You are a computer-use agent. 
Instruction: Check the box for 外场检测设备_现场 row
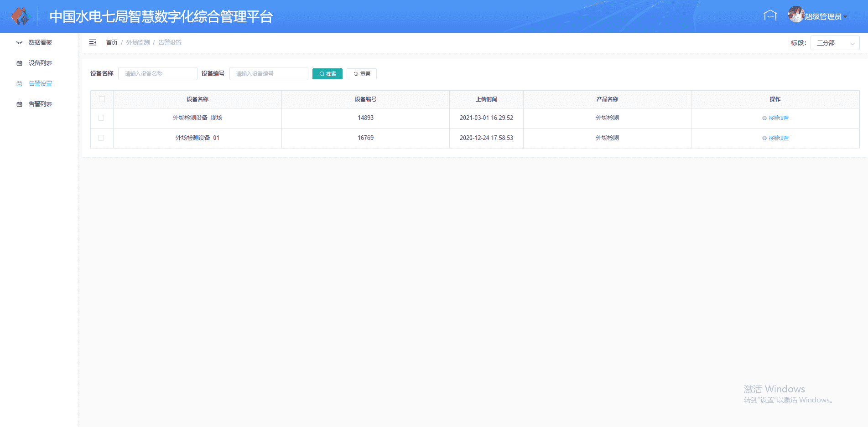pos(101,118)
